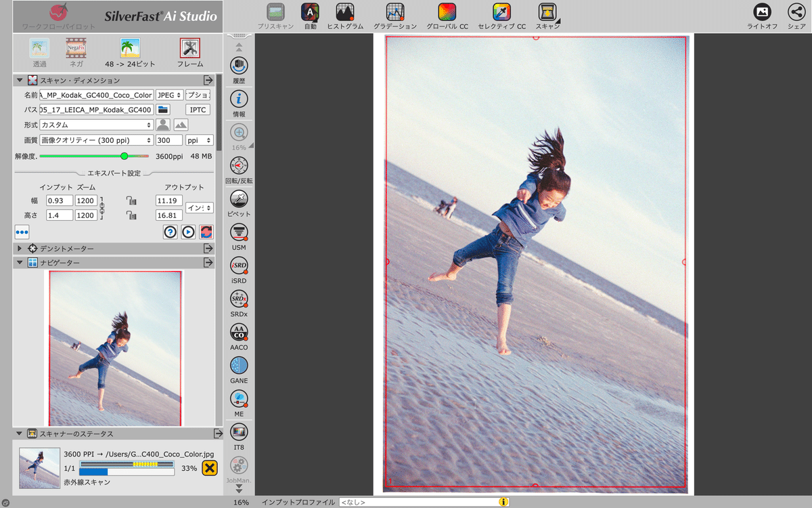Cancel the scan with the yellow X button
812x508 pixels.
[x=210, y=468]
